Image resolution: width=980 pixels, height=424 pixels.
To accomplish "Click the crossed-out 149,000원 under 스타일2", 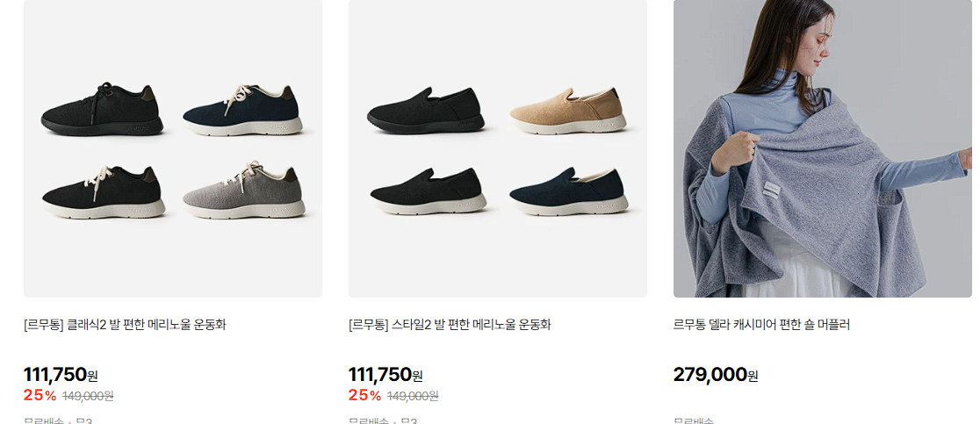I will pyautogui.click(x=413, y=395).
